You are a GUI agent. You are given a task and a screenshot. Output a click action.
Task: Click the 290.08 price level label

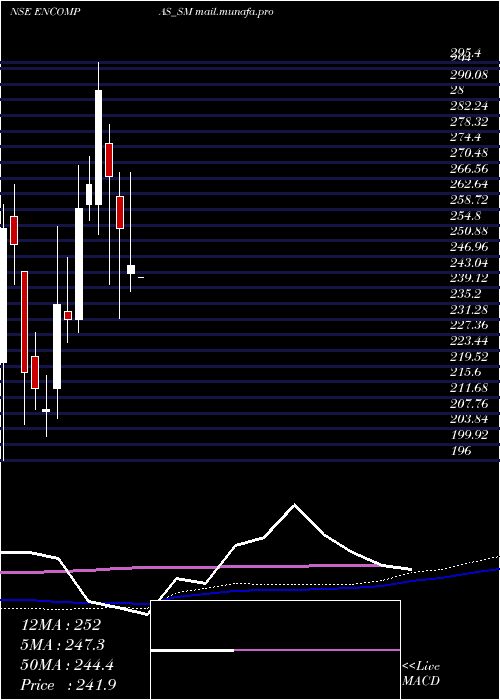pyautogui.click(x=469, y=74)
